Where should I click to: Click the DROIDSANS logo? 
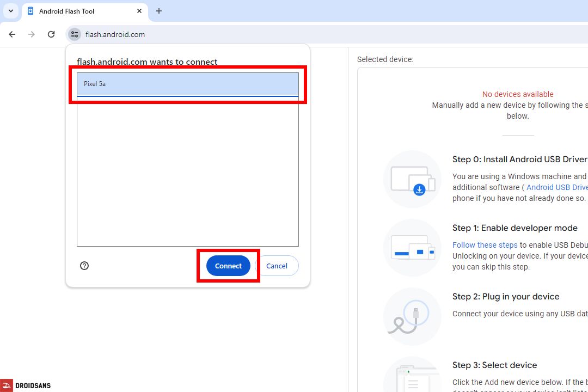point(26,385)
